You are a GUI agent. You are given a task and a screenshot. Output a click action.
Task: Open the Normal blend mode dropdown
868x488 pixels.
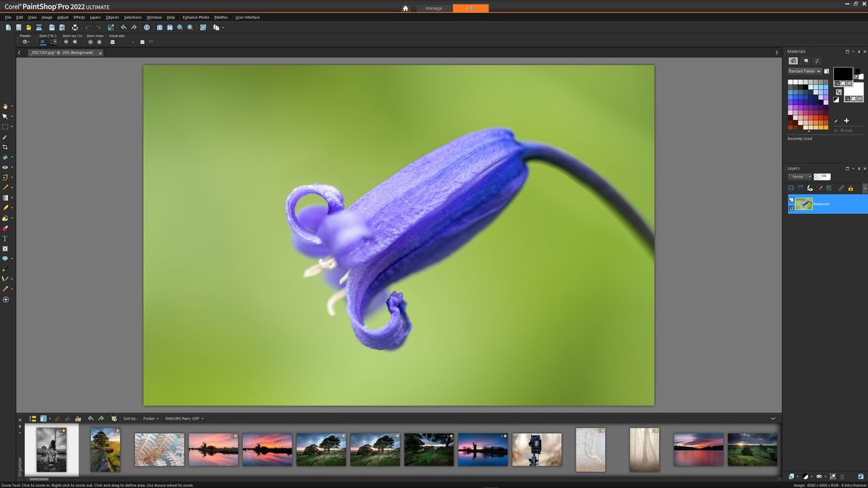799,176
